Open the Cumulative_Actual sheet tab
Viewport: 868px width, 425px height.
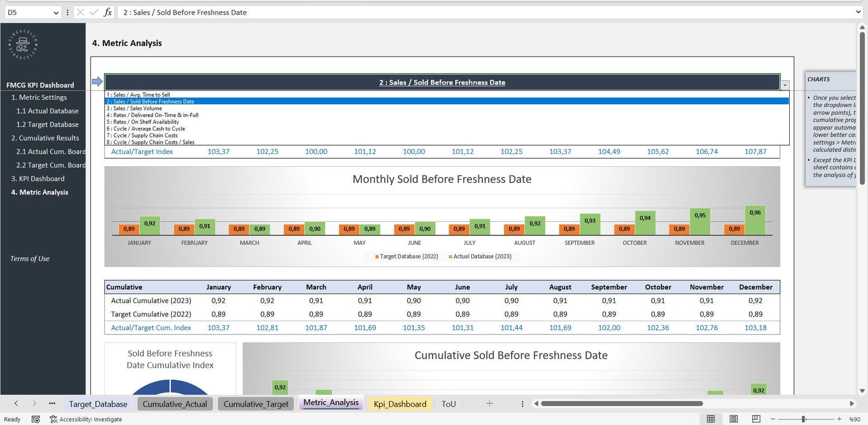pyautogui.click(x=175, y=404)
